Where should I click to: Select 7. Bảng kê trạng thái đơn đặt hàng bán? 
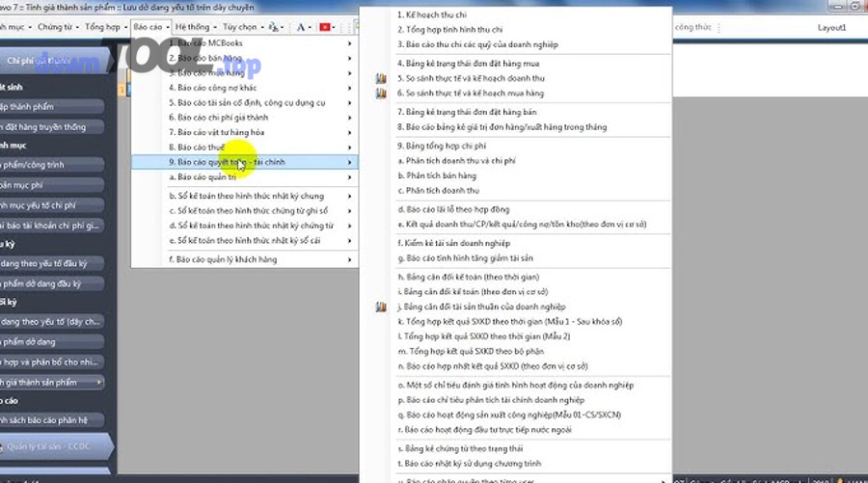tap(516, 112)
